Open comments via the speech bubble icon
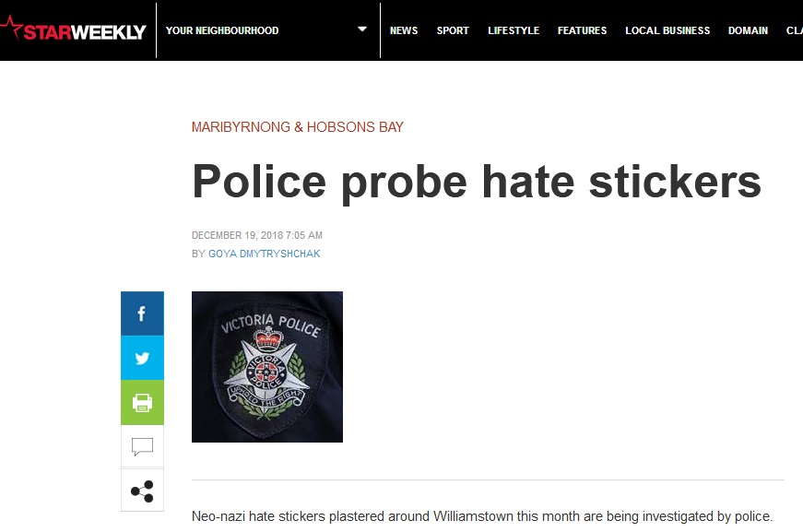Image resolution: width=803 pixels, height=532 pixels. (142, 446)
